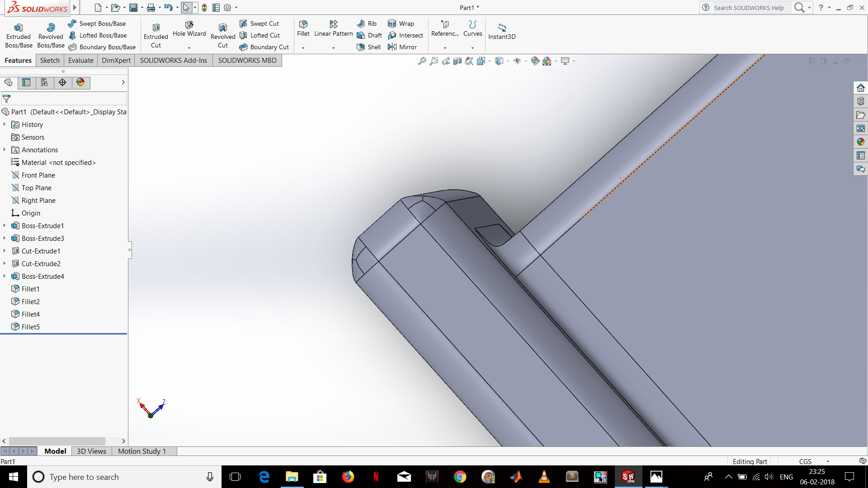This screenshot has width=868, height=488.
Task: Click the Mirror feature icon
Action: point(403,47)
